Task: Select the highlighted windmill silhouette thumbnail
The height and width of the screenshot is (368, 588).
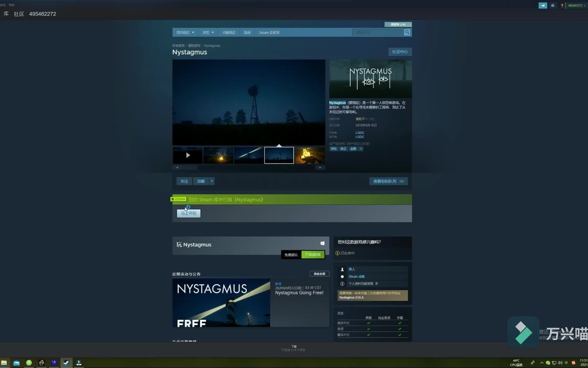Action: 279,155
